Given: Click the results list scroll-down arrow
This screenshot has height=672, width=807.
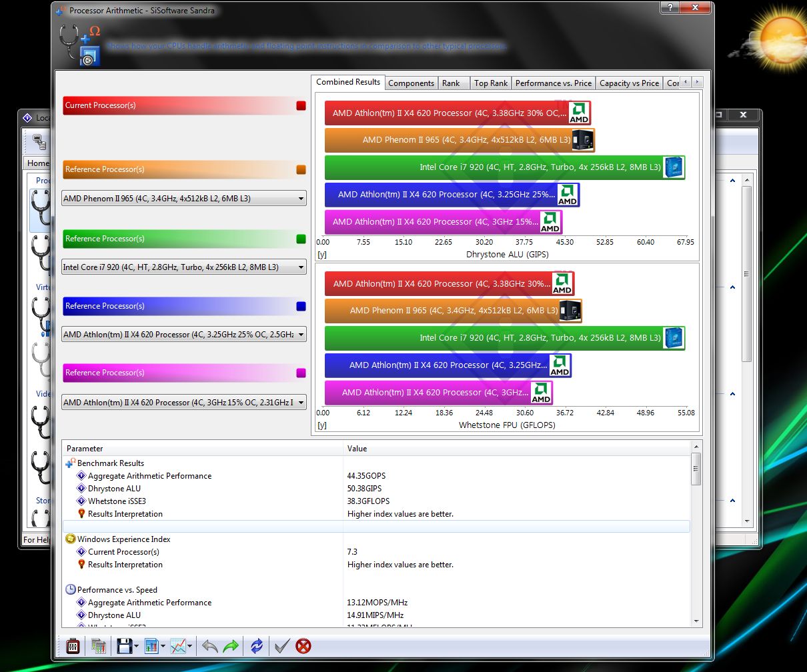Looking at the screenshot, I should click(696, 621).
